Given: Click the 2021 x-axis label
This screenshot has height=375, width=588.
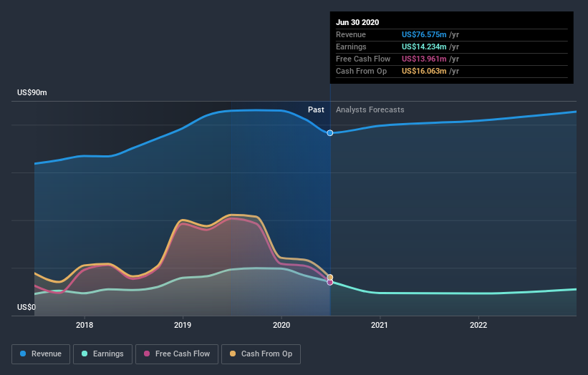Looking at the screenshot, I should click(x=380, y=325).
